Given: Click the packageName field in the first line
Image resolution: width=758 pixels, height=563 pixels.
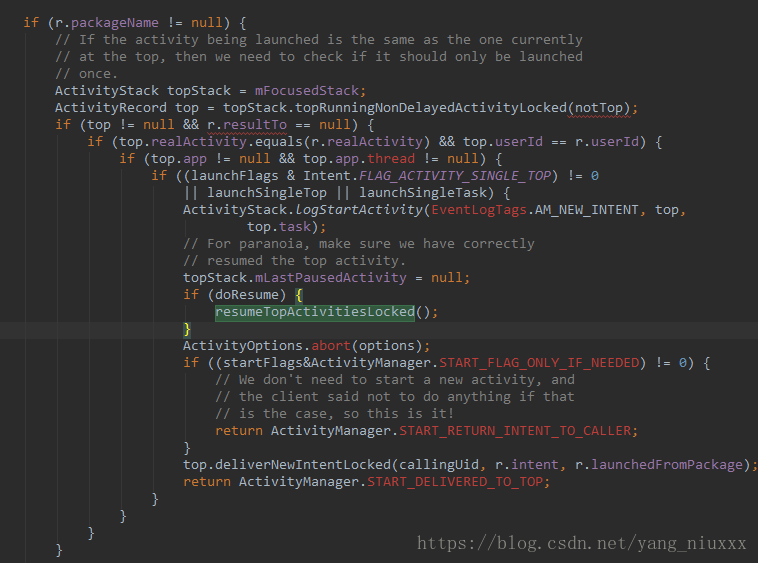Looking at the screenshot, I should pyautogui.click(x=115, y=23).
